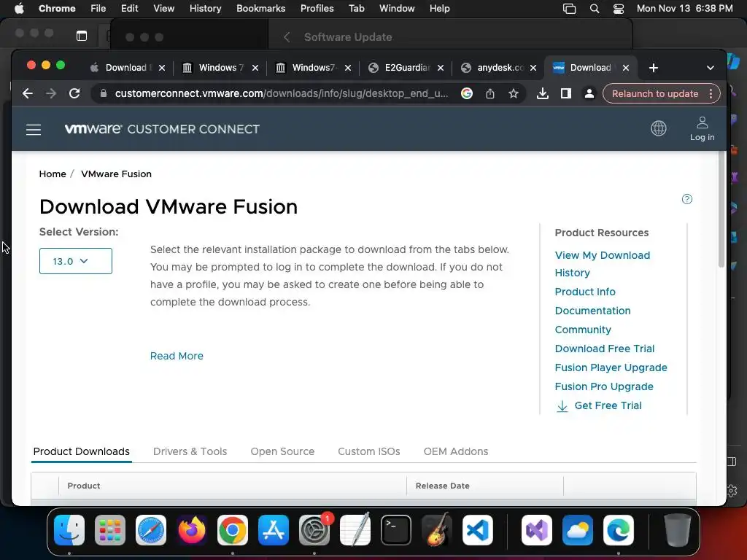Open the tab search chevron dropdown

pos(711,68)
